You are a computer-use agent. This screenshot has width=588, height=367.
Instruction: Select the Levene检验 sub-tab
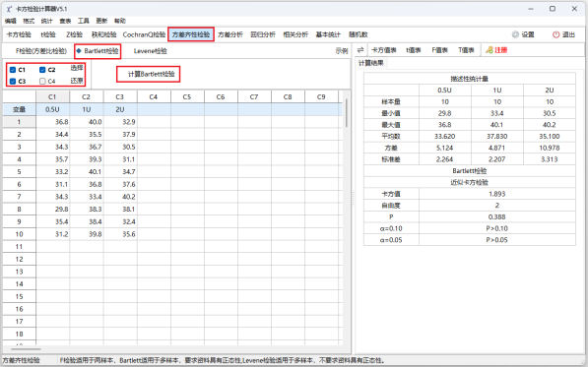tap(150, 51)
